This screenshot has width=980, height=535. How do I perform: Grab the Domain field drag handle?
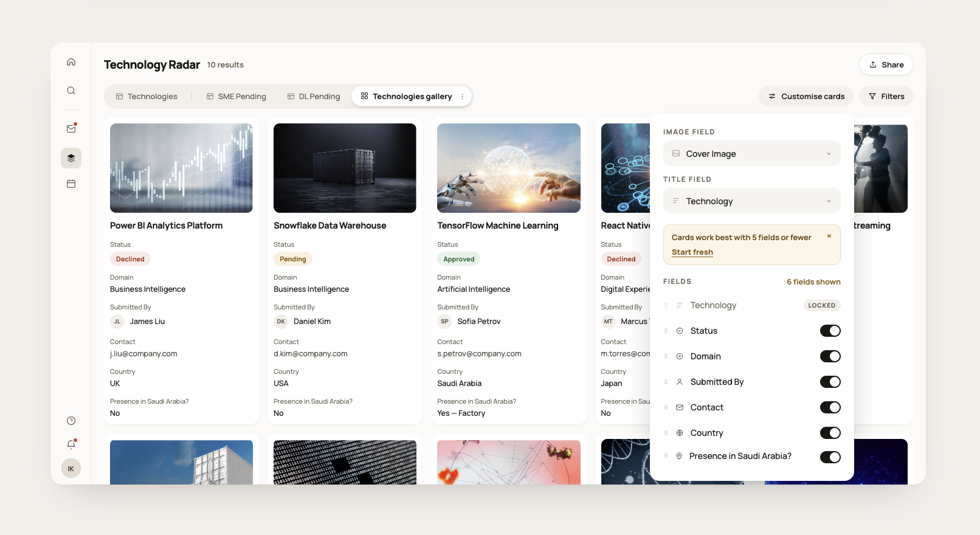click(x=666, y=356)
